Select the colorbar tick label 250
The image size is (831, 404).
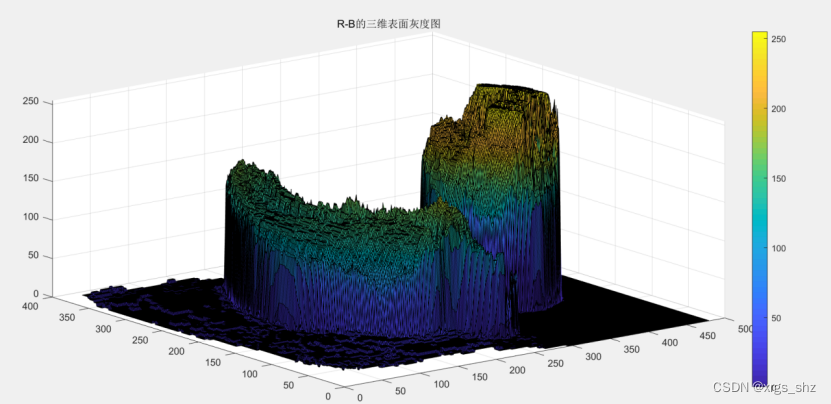pos(779,39)
